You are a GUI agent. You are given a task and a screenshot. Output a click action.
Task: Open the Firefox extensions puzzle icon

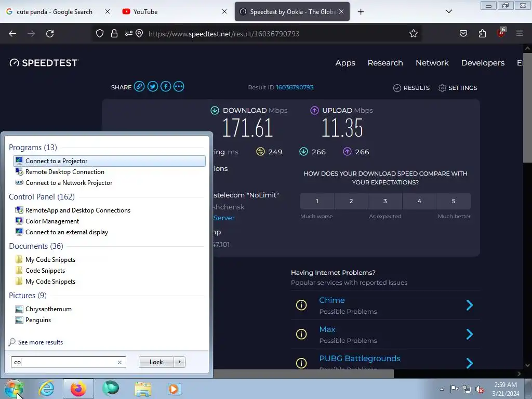pos(482,34)
